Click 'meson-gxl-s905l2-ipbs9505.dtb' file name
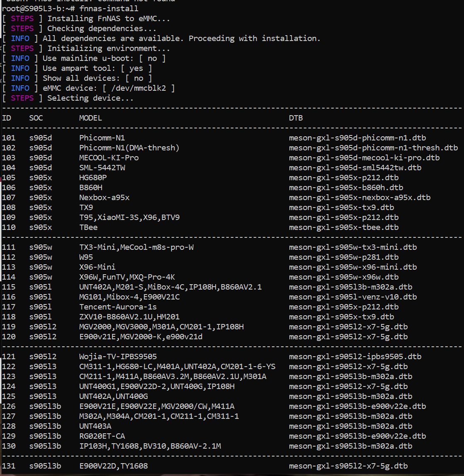This screenshot has width=464, height=476. pyautogui.click(x=355, y=357)
